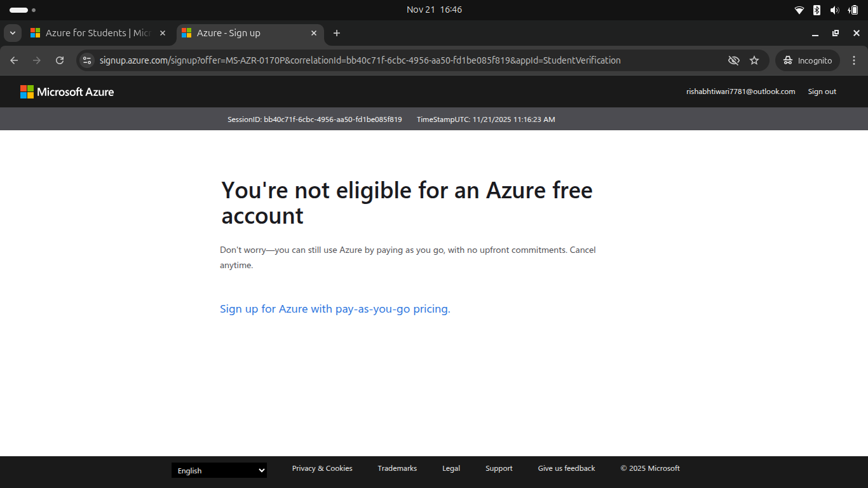This screenshot has height=488, width=868.
Task: Click the TimeStampUTC text in gray bar
Action: (486, 119)
